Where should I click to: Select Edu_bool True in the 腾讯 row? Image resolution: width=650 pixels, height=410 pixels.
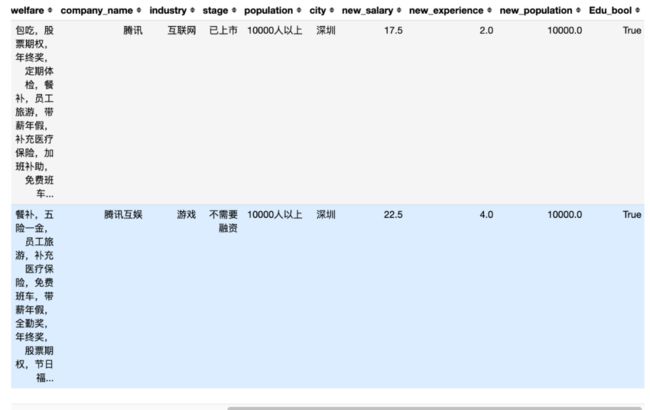point(632,30)
